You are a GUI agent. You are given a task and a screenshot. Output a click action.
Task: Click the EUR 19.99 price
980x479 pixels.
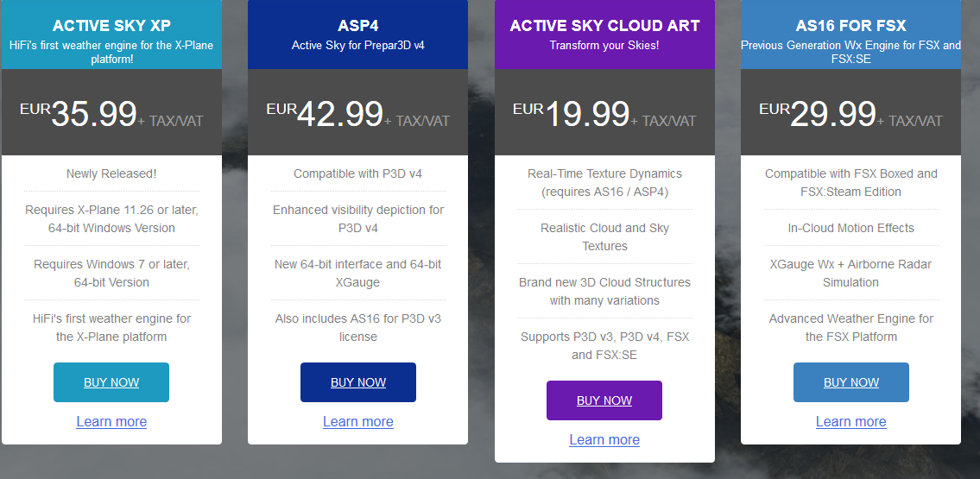pyautogui.click(x=586, y=114)
